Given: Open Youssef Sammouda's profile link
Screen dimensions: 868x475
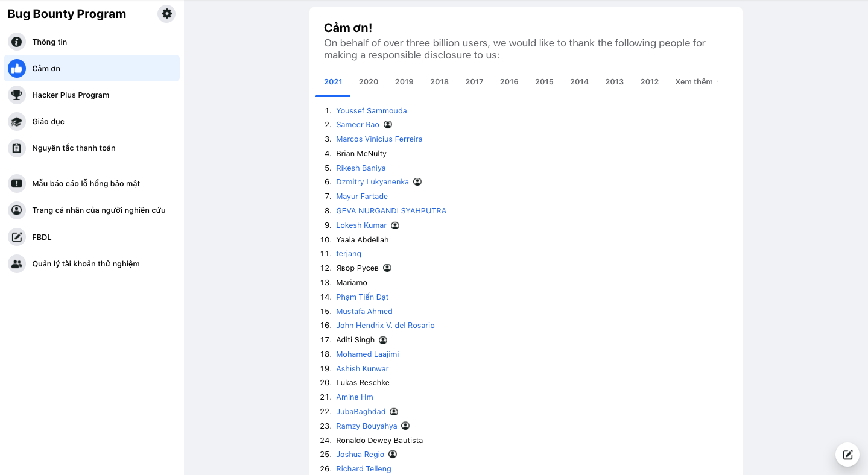Looking at the screenshot, I should click(x=372, y=111).
